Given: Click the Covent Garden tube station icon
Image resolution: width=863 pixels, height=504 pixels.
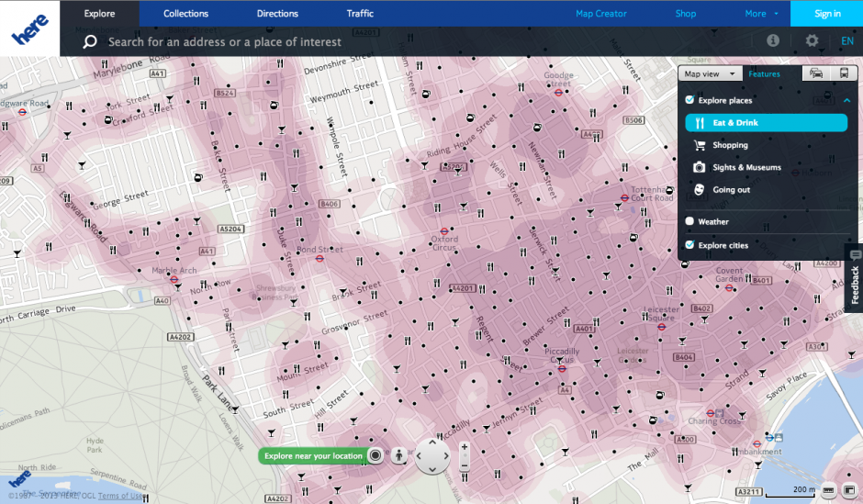Looking at the screenshot, I should 729,287.
